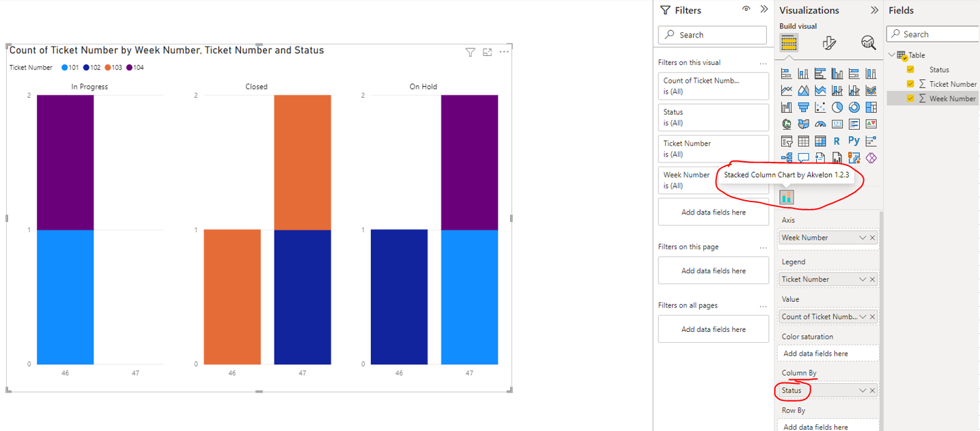Select the Map globe visual
Screen dimensions: 980x431
click(787, 124)
